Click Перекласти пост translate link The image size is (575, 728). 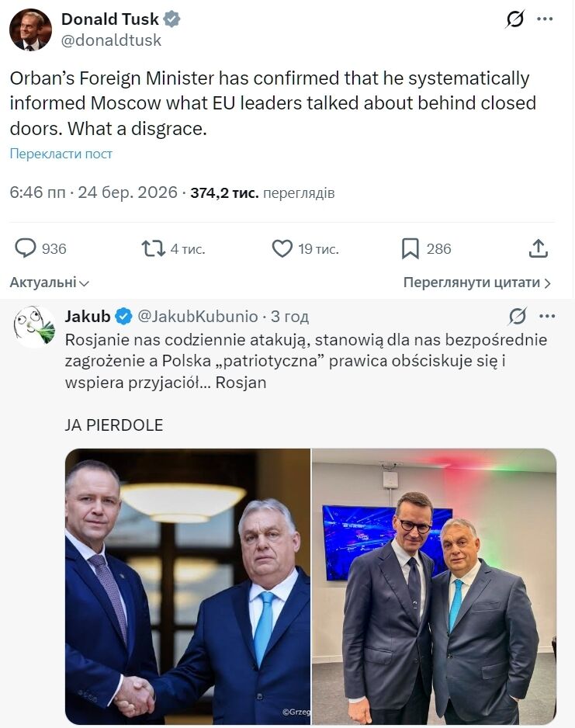click(61, 154)
